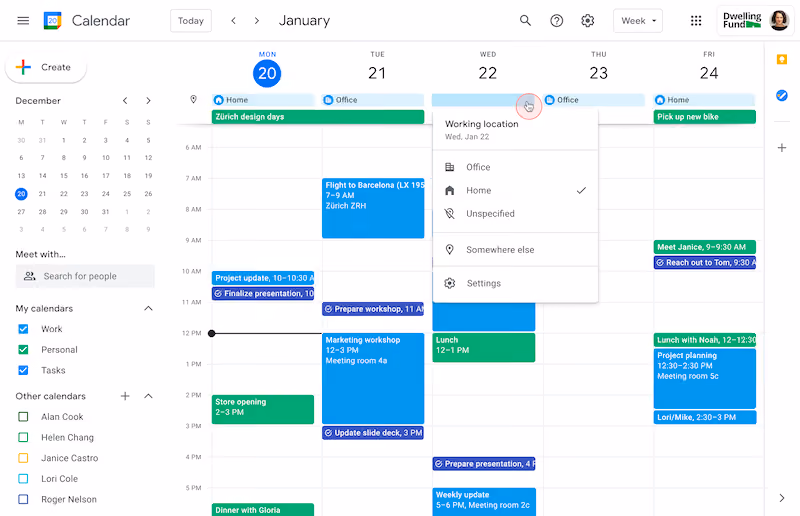This screenshot has width=800, height=516.
Task: Collapse My calendars section
Action: tap(148, 308)
